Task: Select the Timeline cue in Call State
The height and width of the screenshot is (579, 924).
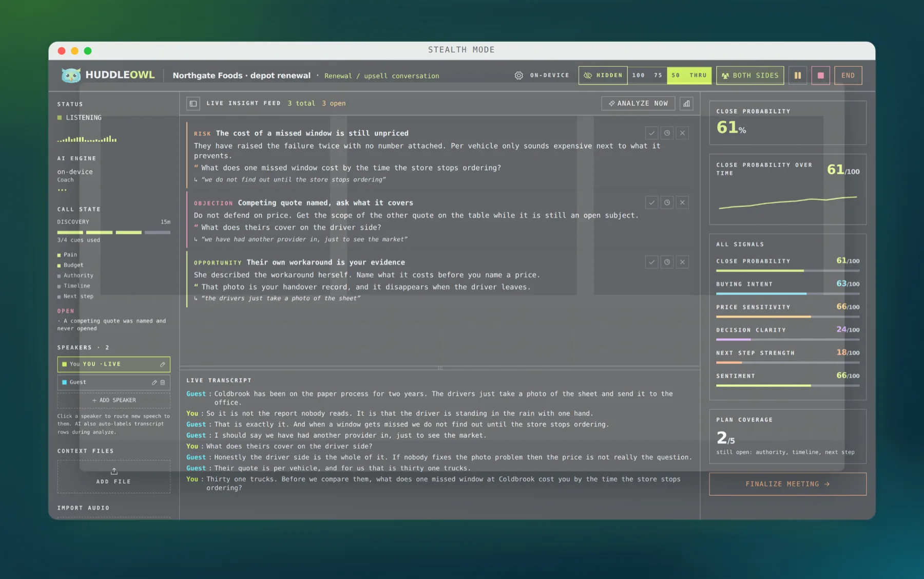Action: (x=74, y=286)
